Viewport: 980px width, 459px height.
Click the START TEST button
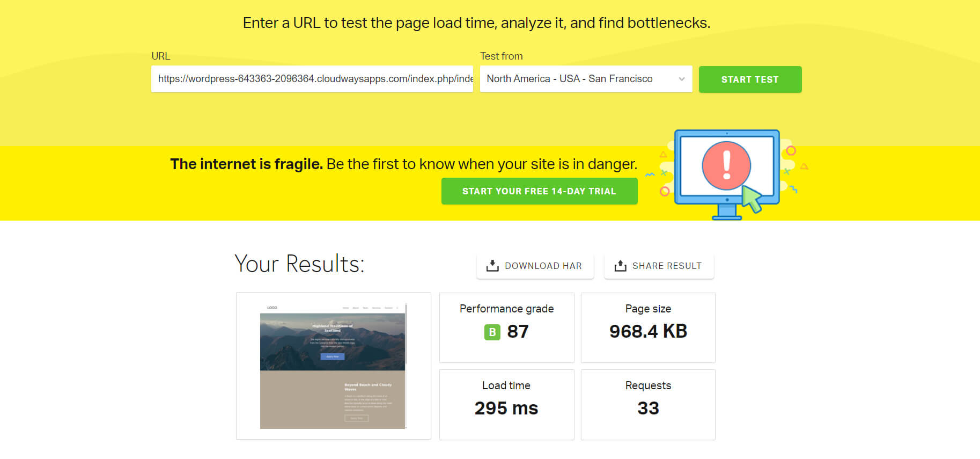[x=750, y=79]
